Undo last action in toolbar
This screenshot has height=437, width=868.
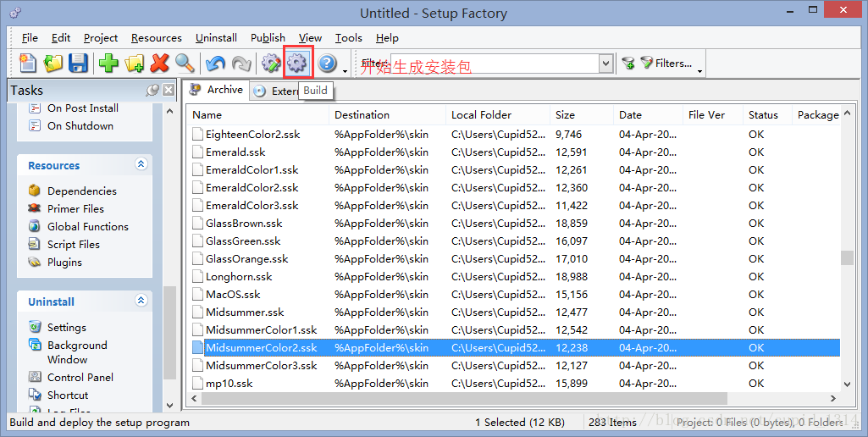(215, 64)
